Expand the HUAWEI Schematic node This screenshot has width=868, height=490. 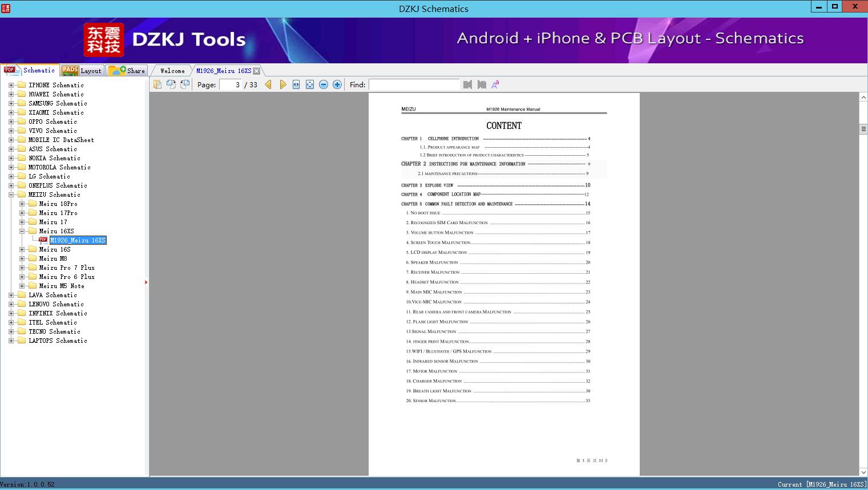click(11, 94)
